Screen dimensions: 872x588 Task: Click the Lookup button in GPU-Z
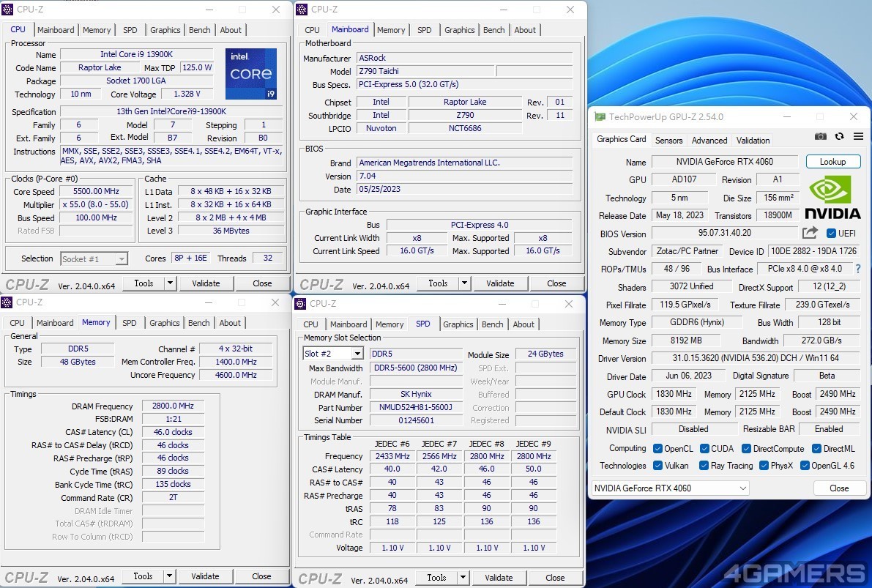tap(832, 161)
